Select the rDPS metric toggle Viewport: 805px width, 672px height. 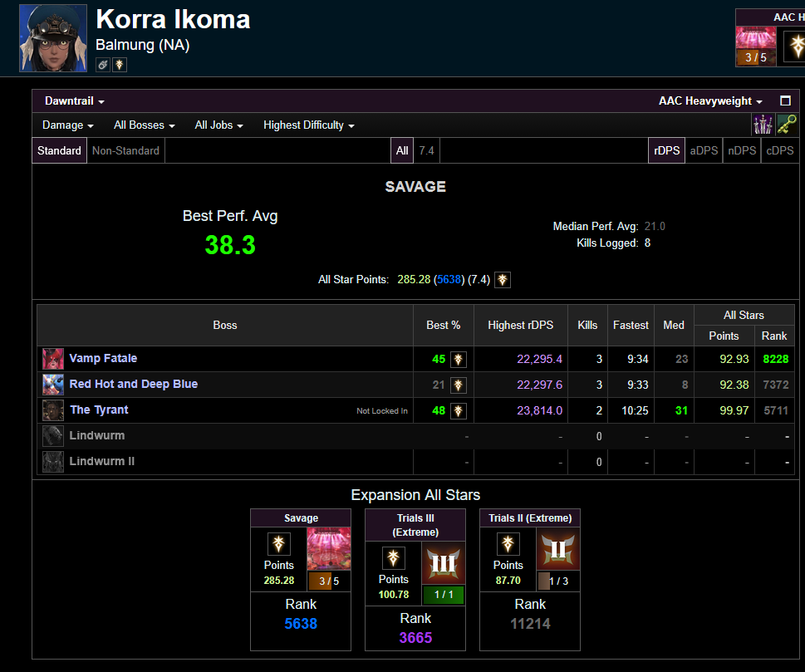coord(666,150)
